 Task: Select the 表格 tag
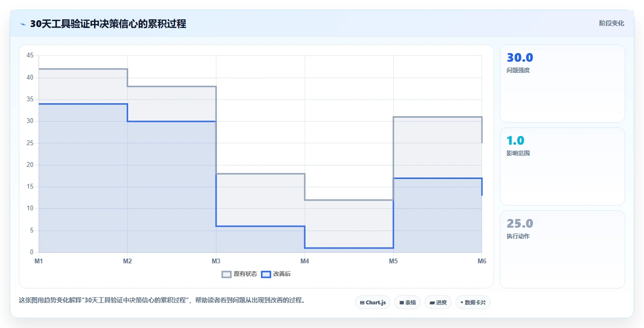(x=407, y=302)
